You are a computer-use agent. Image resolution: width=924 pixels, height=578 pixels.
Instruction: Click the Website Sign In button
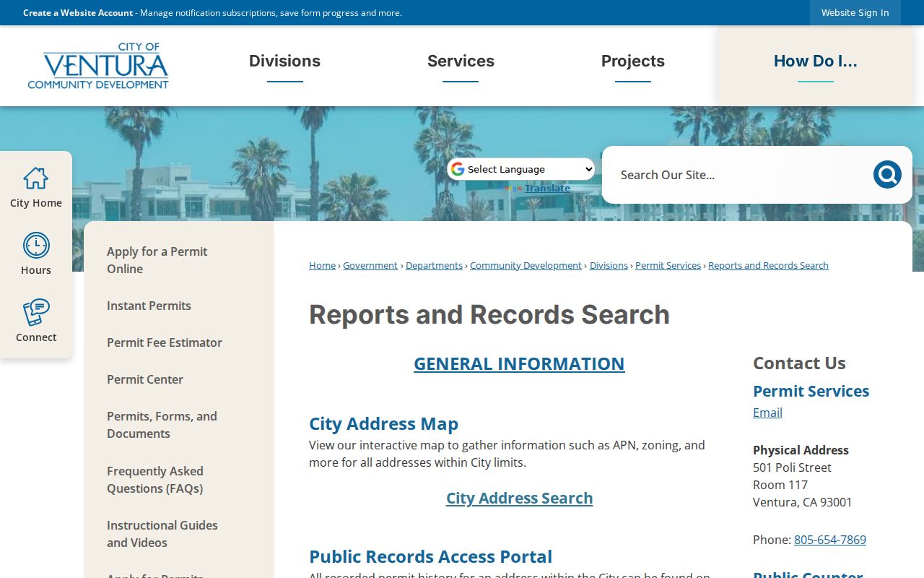click(x=855, y=13)
